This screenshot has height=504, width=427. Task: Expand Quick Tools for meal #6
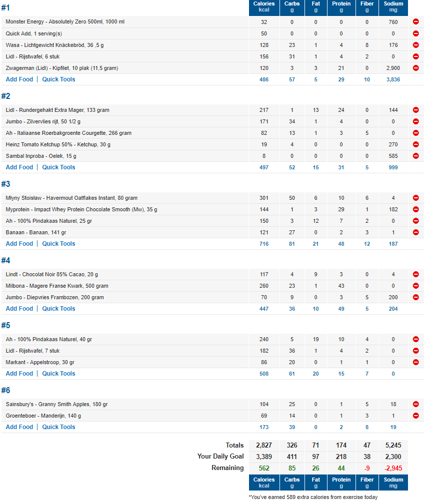coord(58,427)
